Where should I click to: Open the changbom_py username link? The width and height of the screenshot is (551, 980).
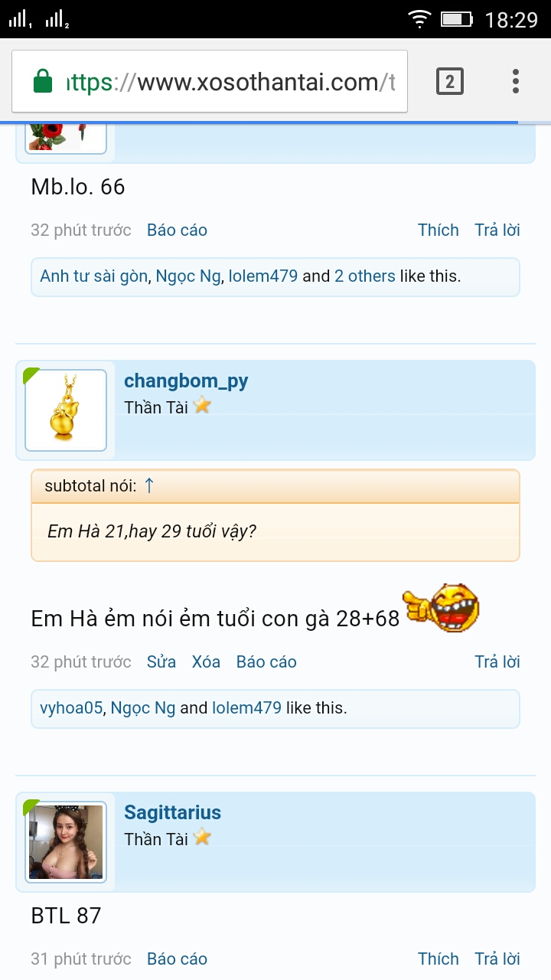186,381
